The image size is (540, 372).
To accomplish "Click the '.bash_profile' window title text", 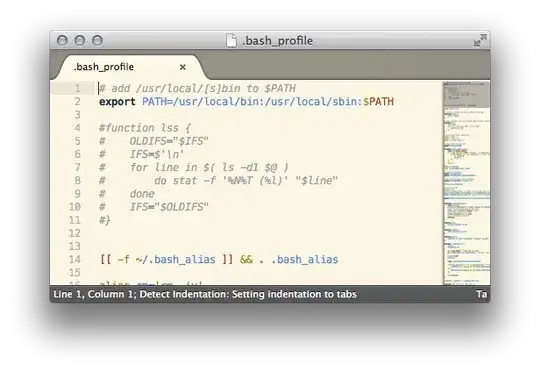I will (x=278, y=41).
